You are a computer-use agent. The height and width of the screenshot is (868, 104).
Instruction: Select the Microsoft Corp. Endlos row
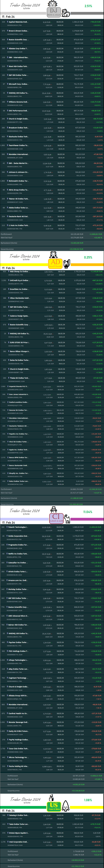(52, 86)
